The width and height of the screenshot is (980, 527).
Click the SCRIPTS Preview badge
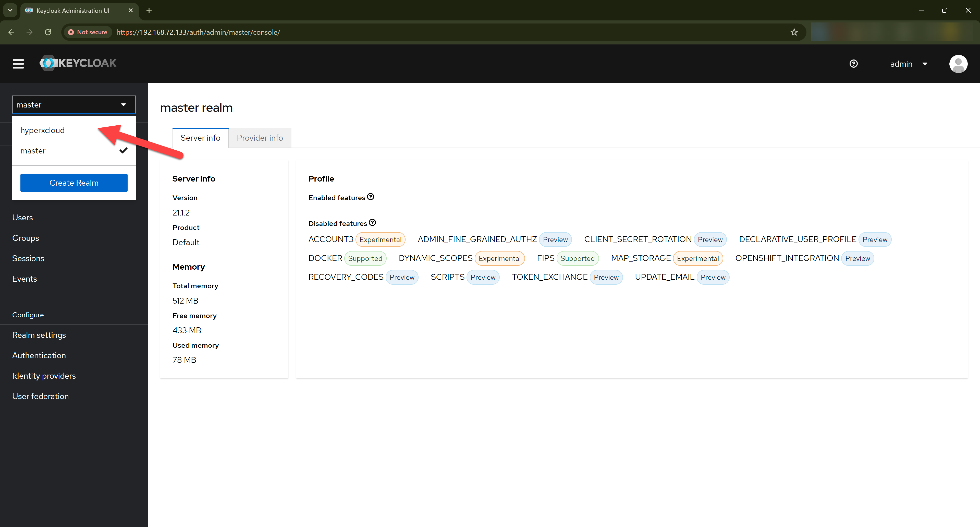(483, 277)
